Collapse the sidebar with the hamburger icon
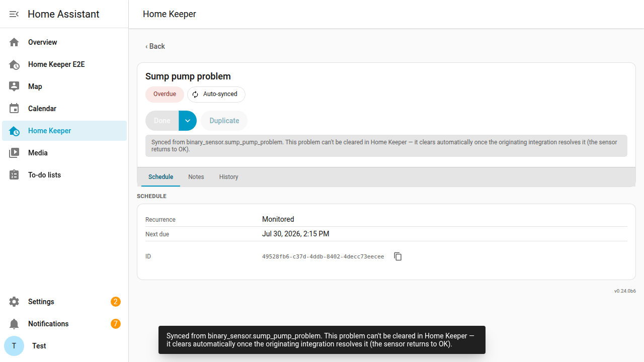Viewport: 644px width, 362px height. point(14,14)
